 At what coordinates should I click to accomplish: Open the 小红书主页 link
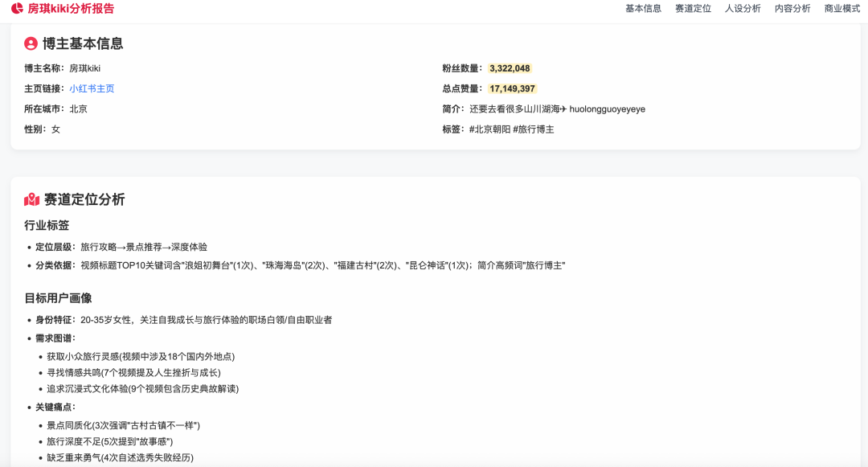coord(92,88)
